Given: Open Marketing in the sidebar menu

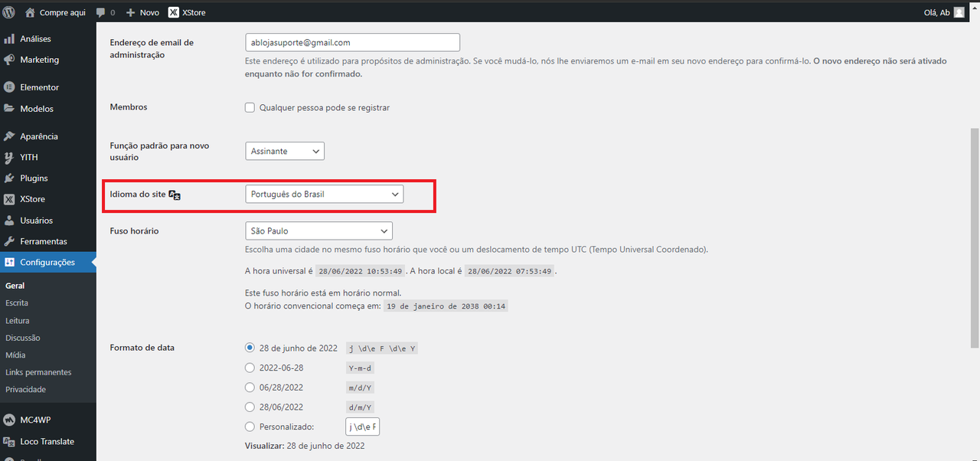Looking at the screenshot, I should (x=39, y=60).
